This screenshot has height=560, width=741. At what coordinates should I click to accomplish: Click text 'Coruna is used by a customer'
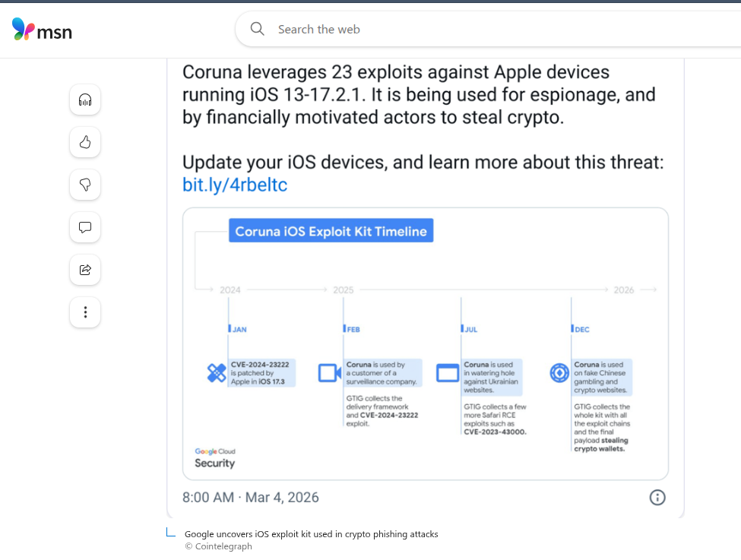383,373
